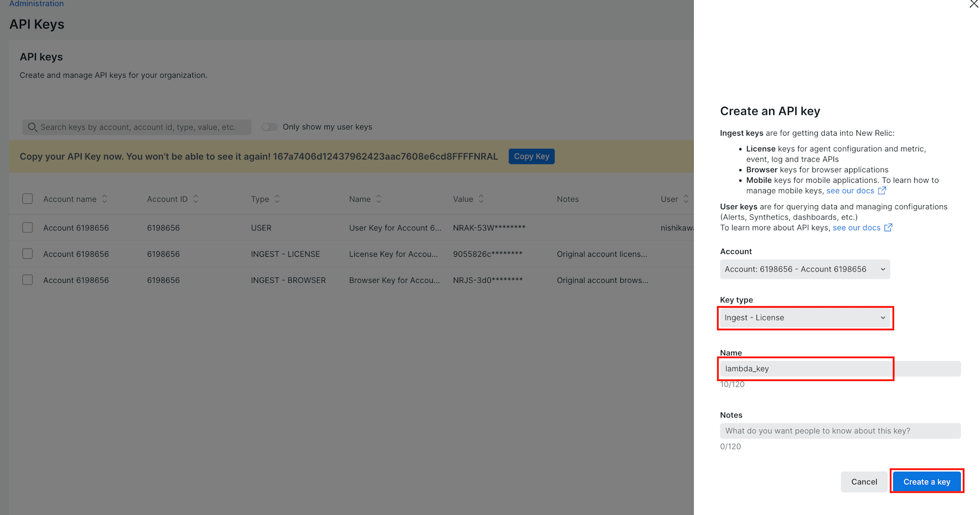The width and height of the screenshot is (980, 515).
Task: Select the USER key row checkbox
Action: pos(27,227)
